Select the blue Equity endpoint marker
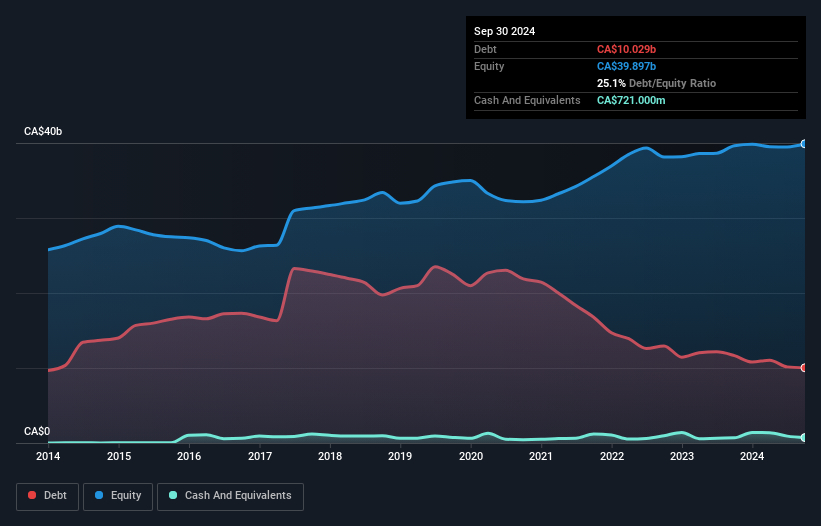The image size is (821, 526). [804, 144]
